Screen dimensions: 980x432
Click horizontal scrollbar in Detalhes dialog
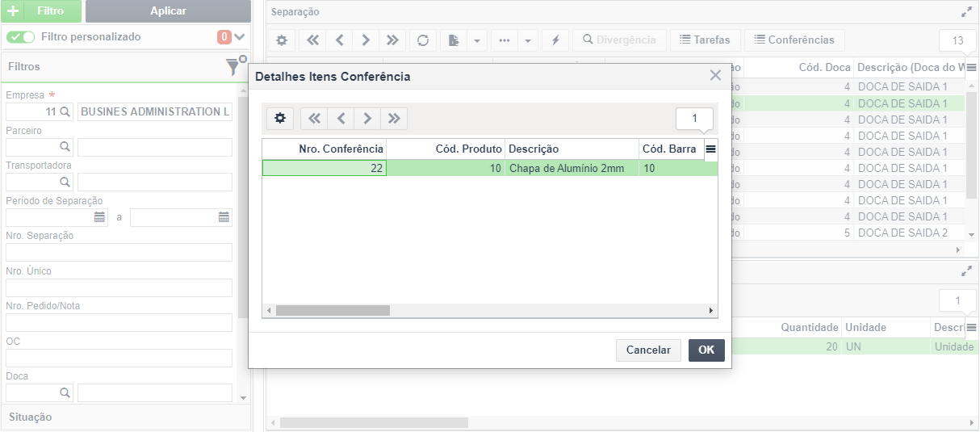(x=333, y=310)
